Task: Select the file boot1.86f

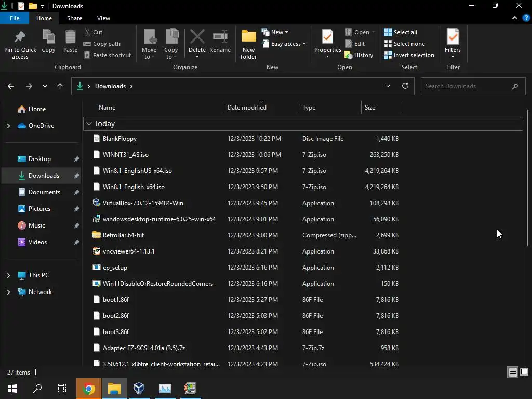Action: point(116,300)
